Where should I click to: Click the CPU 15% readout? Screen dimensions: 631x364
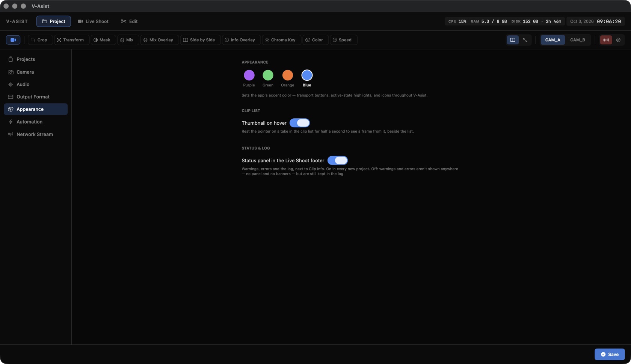pyautogui.click(x=457, y=21)
